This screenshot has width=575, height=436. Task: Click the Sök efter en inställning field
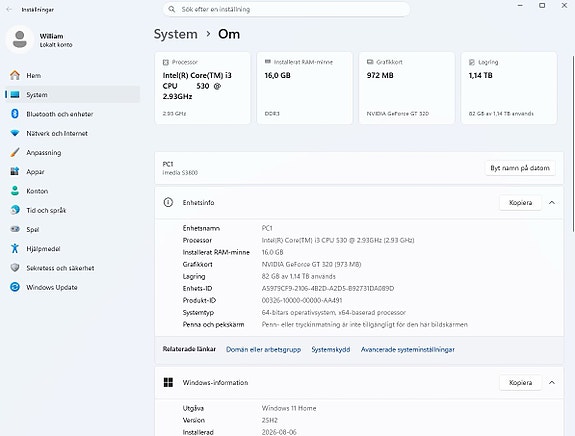click(286, 9)
